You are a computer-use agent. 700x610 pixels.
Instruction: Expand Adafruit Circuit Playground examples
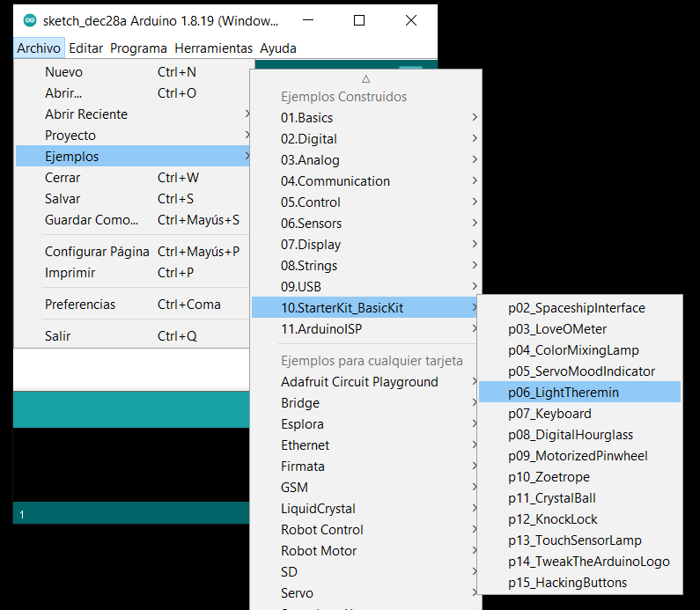(x=366, y=381)
